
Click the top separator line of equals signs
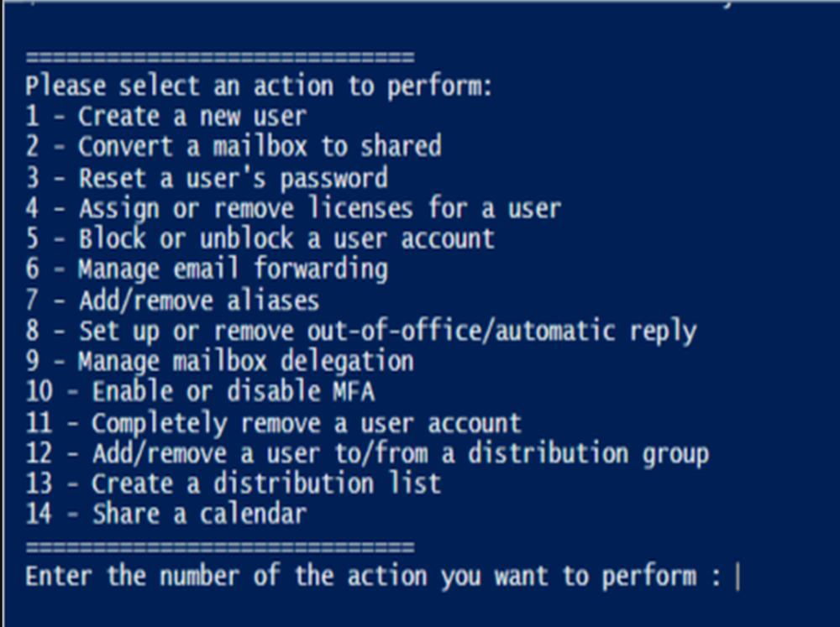(219, 56)
